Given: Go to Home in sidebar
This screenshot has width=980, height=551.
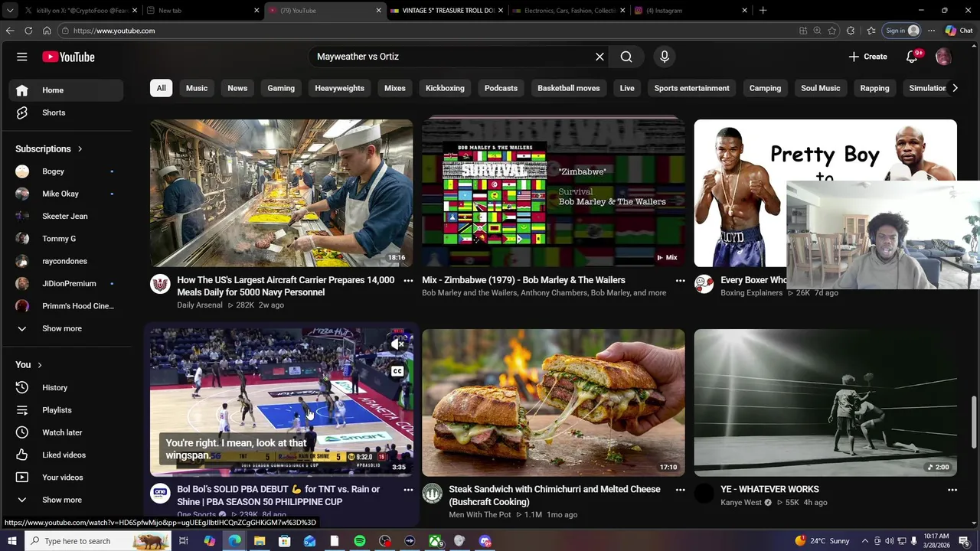Looking at the screenshot, I should point(66,90).
